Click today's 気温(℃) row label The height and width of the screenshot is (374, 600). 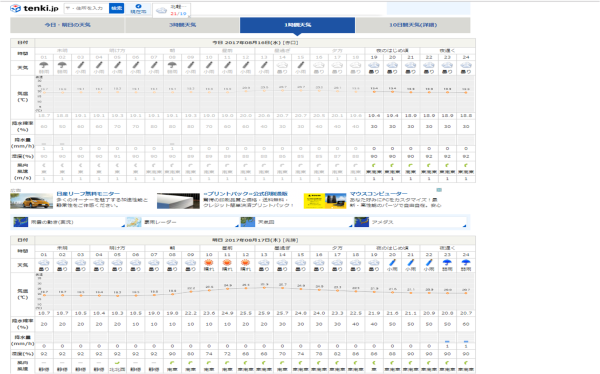(x=23, y=96)
